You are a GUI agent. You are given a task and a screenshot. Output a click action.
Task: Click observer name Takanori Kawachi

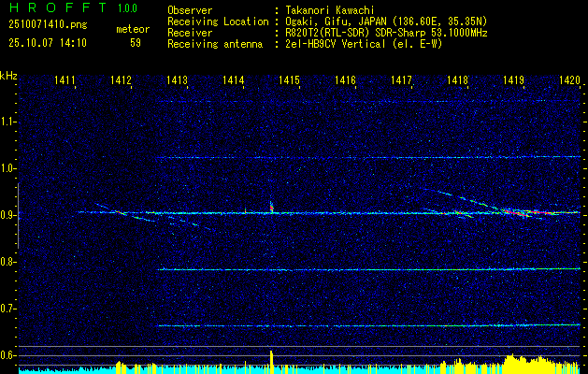click(330, 11)
